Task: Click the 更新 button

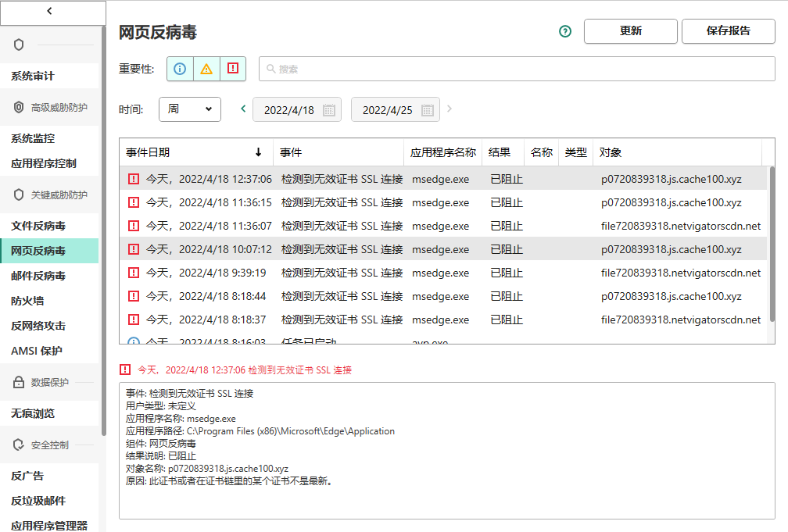Action: [630, 31]
